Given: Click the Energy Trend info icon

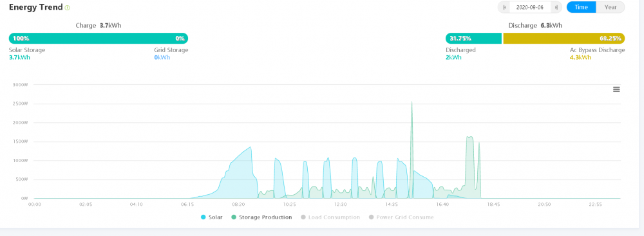Looking at the screenshot, I should point(68,8).
